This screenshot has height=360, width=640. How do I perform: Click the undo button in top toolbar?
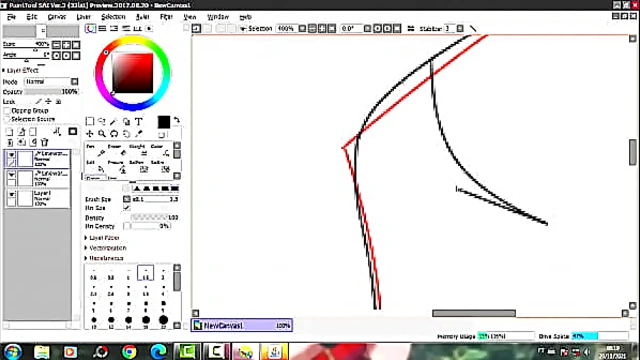click(196, 28)
